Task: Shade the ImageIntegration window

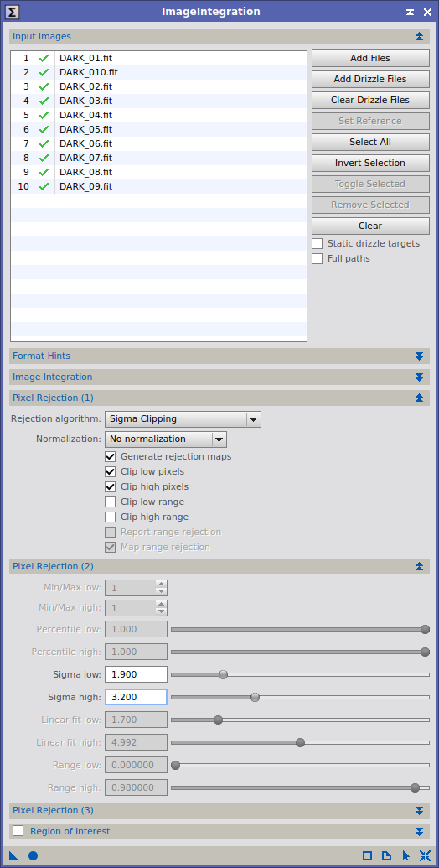Action: 410,13
